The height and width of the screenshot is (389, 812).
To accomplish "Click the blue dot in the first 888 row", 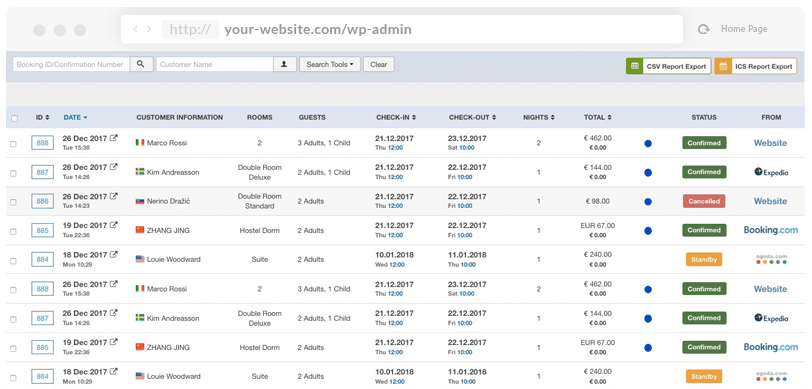I will (x=648, y=143).
